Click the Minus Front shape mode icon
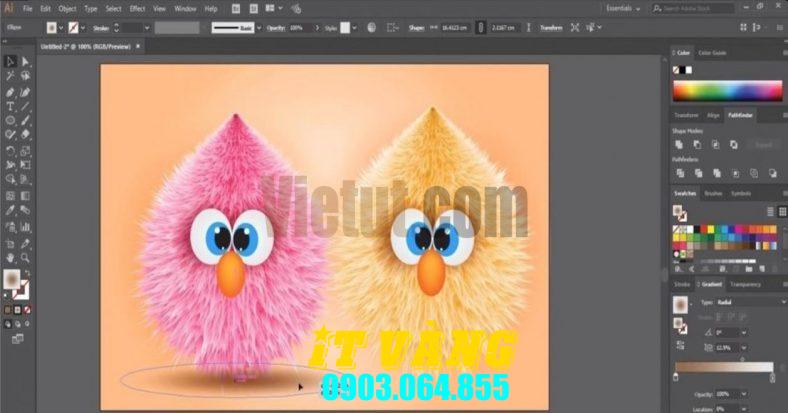The image size is (788, 413). [697, 145]
